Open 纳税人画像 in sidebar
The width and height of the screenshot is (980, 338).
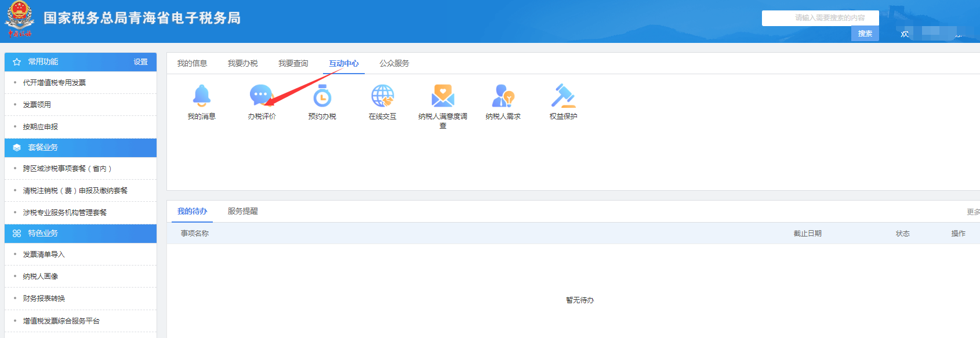tap(41, 277)
